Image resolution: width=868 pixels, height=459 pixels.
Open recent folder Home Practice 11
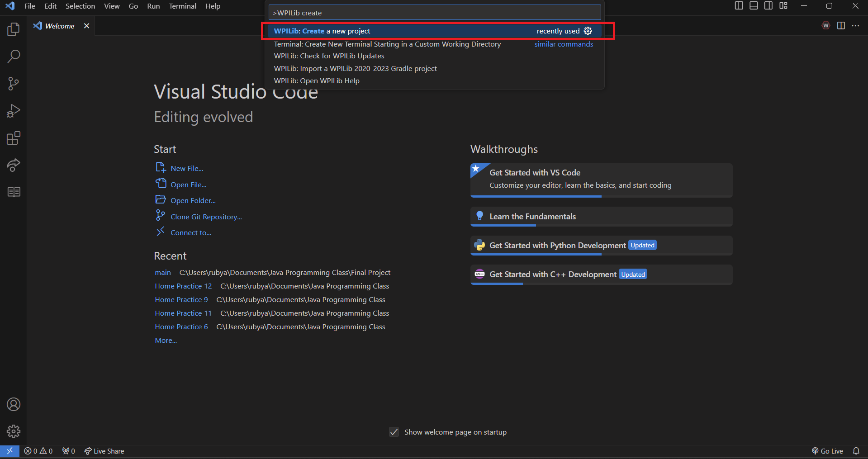[x=183, y=313]
